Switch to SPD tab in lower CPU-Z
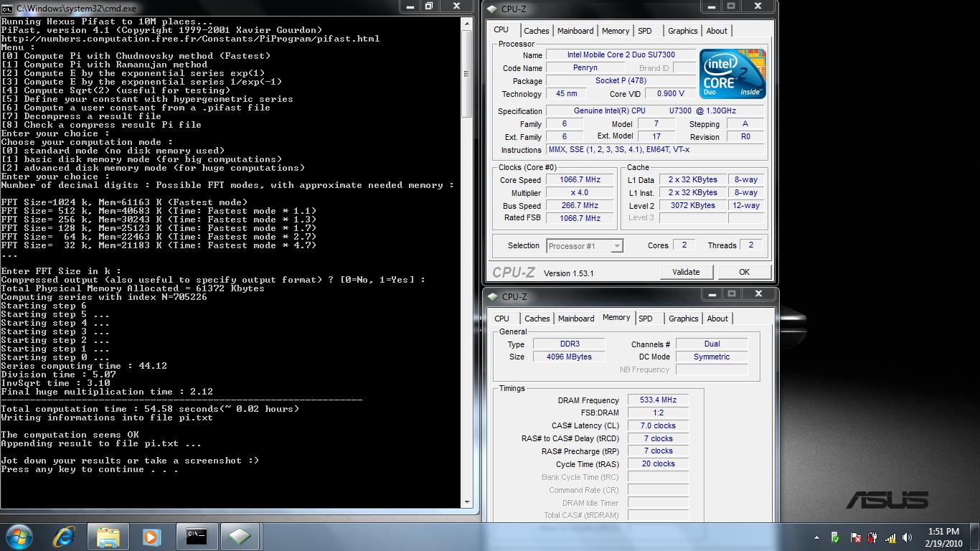The image size is (980, 551). tap(646, 319)
